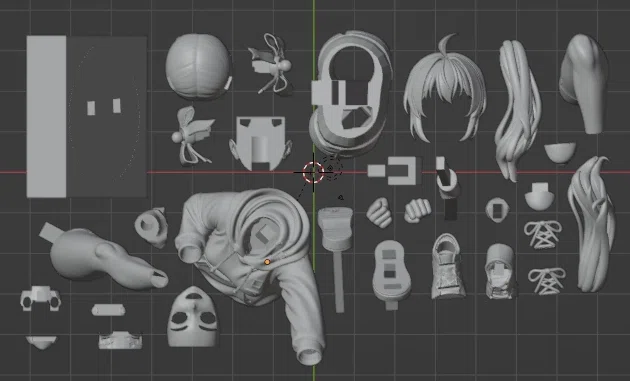Select the small pill-shaped connector piece
This screenshot has width=630, height=381.
click(108, 310)
